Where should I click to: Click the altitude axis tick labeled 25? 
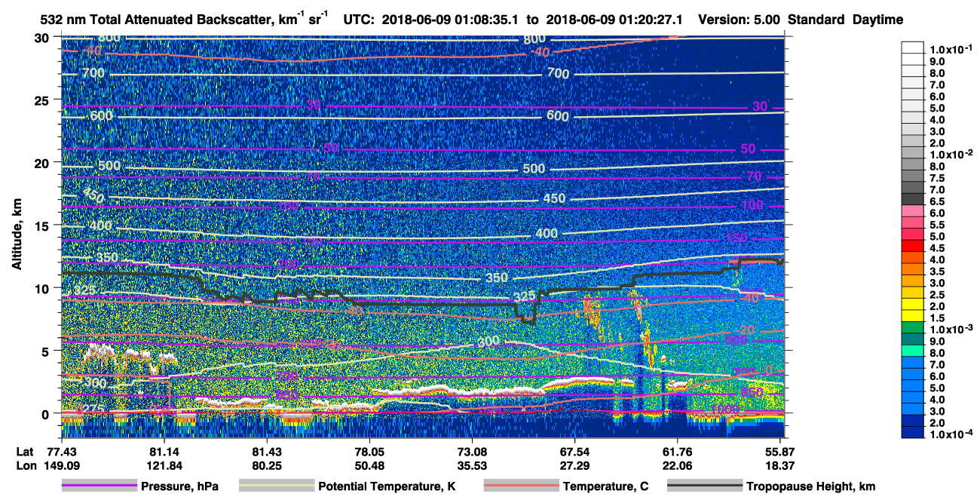pos(43,100)
